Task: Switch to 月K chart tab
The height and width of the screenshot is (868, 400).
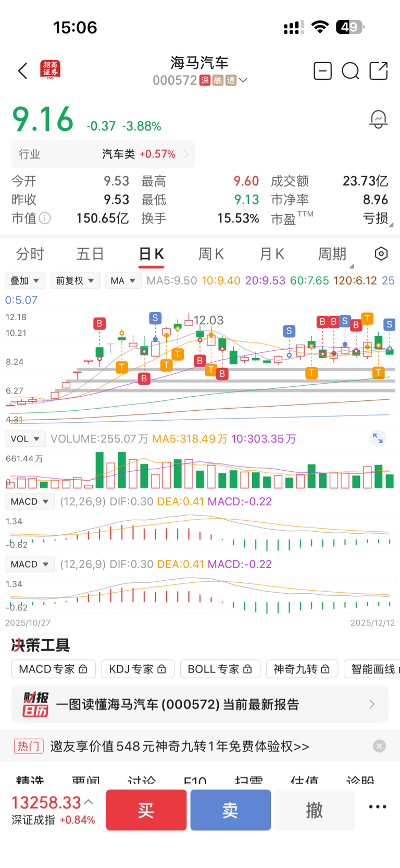Action: pyautogui.click(x=272, y=254)
